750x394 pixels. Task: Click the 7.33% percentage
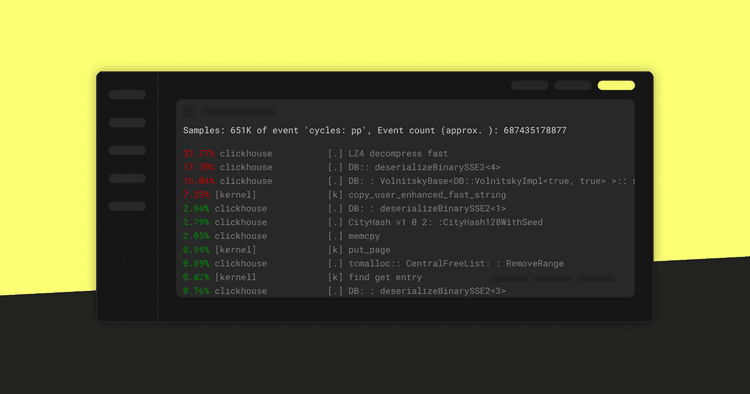tap(196, 195)
